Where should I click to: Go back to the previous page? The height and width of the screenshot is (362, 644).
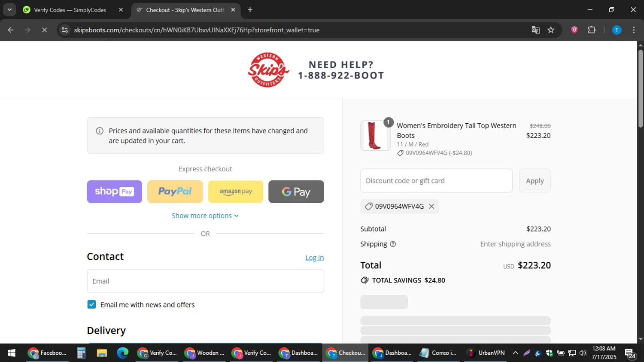click(x=11, y=30)
